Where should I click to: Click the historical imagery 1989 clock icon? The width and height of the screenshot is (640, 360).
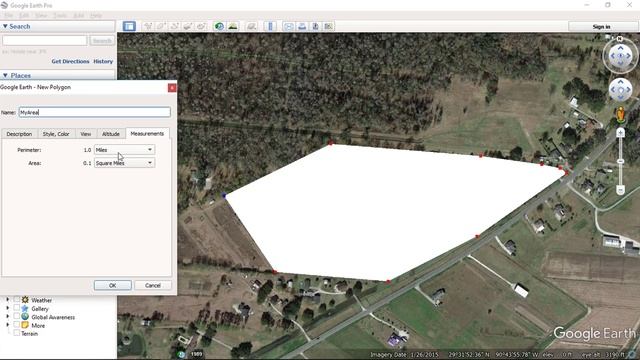(x=181, y=354)
